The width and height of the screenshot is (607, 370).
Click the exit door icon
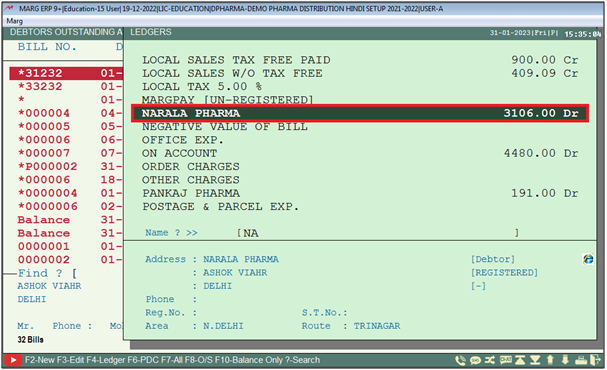click(x=595, y=360)
